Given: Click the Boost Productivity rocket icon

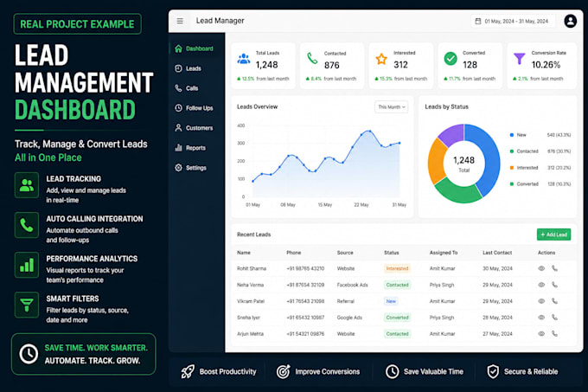Looking at the screenshot, I should pyautogui.click(x=188, y=372).
